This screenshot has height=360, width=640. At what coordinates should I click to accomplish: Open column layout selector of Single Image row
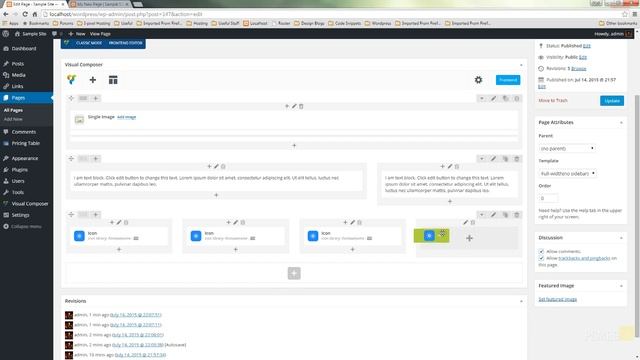pyautogui.click(x=83, y=98)
